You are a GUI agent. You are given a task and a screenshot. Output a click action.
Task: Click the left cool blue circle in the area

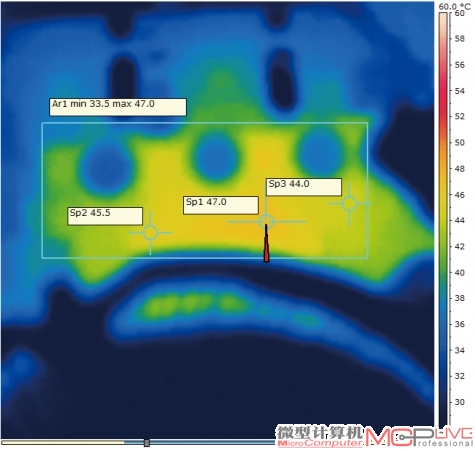[106, 167]
